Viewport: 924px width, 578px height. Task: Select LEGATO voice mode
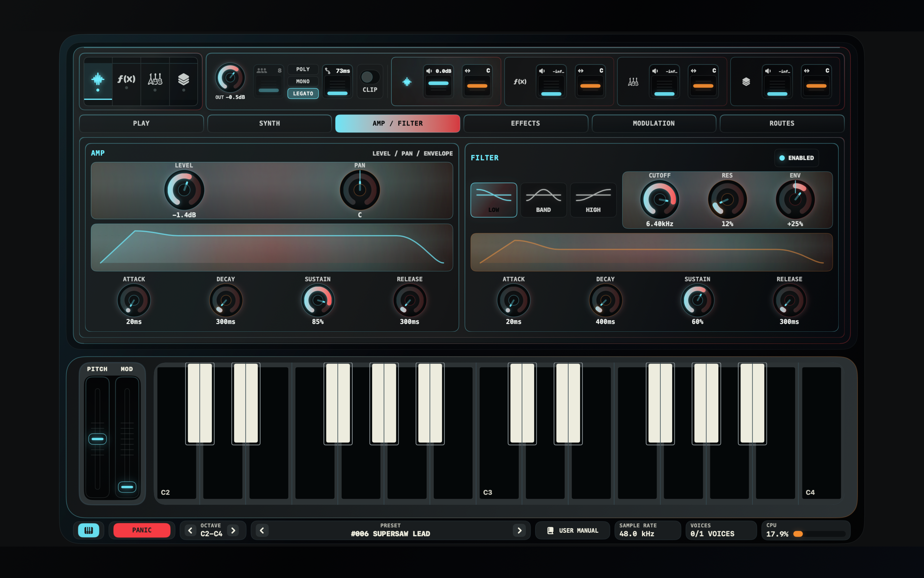(303, 94)
